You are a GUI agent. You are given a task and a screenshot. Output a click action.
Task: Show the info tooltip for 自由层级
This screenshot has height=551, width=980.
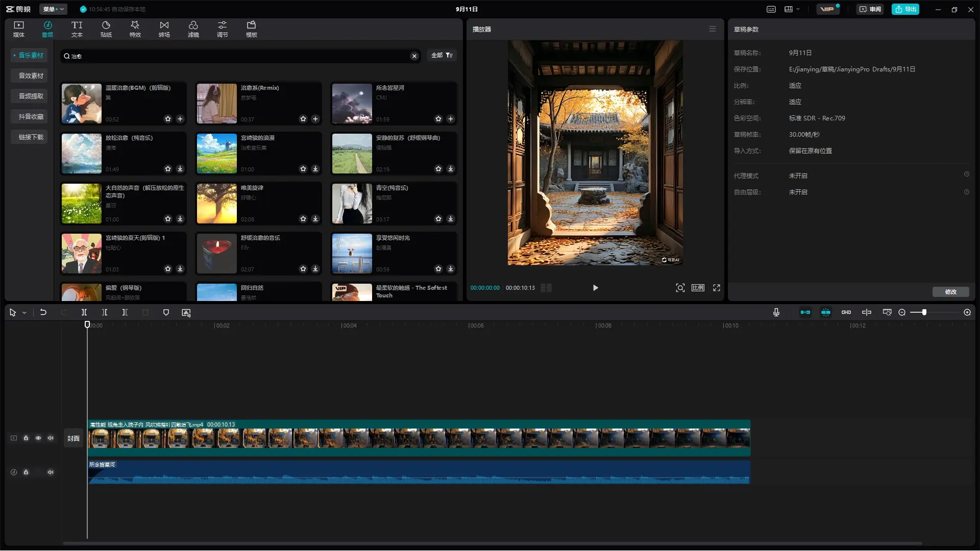pos(966,192)
